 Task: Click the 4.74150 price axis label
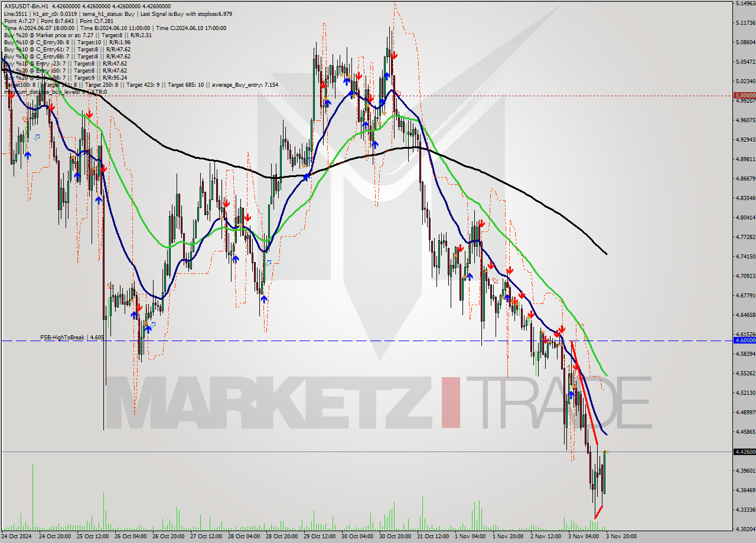745,257
